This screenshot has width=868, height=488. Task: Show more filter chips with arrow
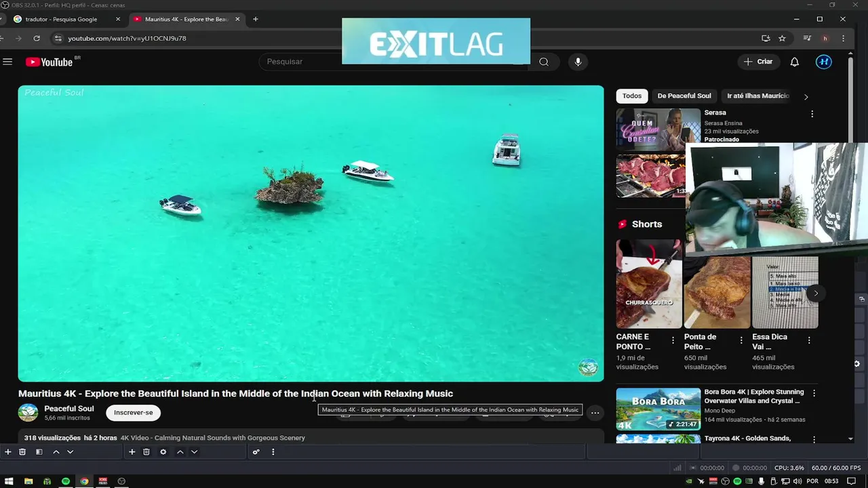coord(806,96)
